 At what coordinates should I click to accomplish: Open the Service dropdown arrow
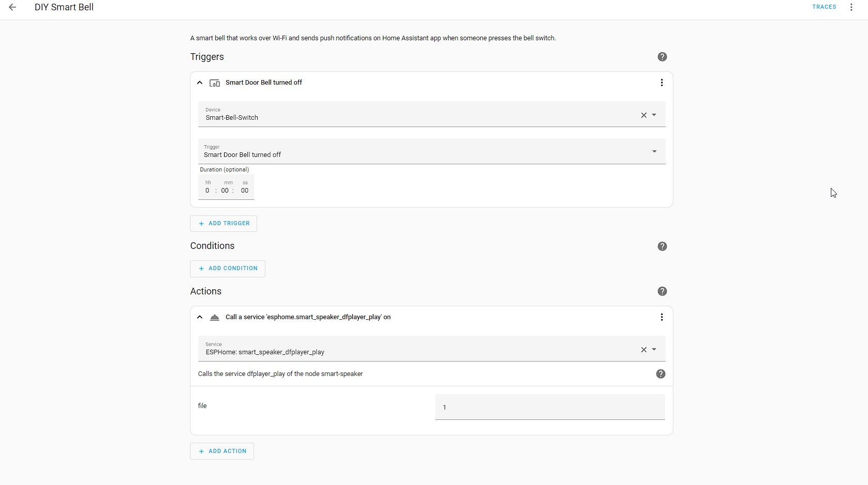pos(654,349)
